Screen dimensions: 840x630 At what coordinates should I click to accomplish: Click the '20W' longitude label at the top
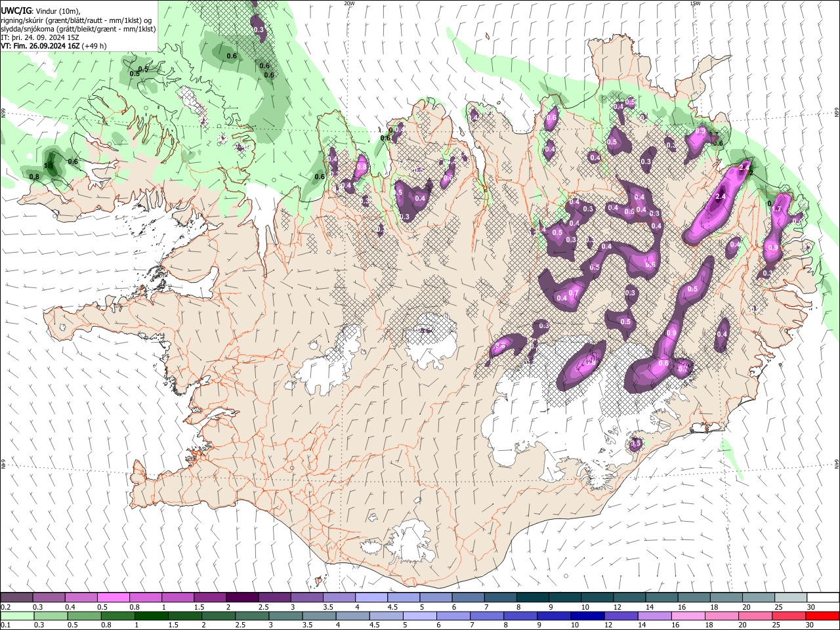click(x=349, y=3)
